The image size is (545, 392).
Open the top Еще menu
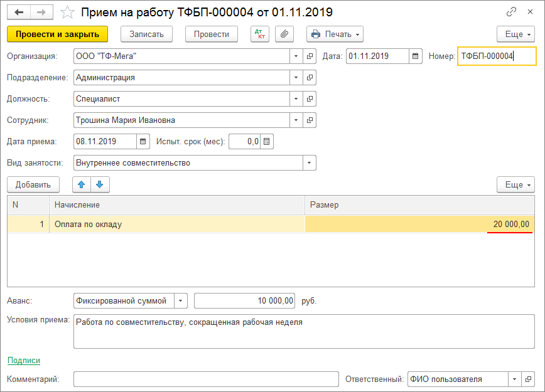[x=515, y=34]
